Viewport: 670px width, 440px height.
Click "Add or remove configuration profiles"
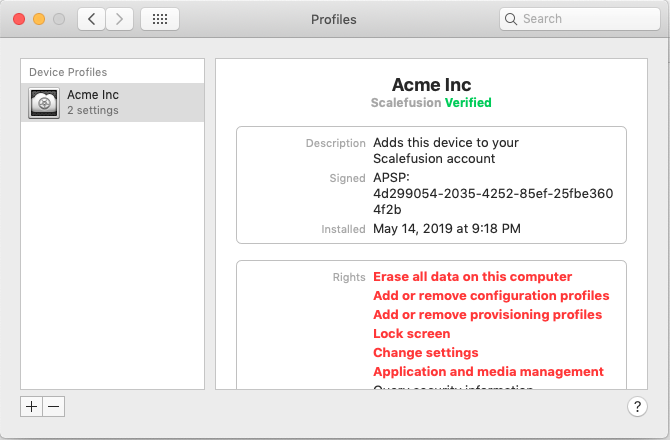(491, 296)
